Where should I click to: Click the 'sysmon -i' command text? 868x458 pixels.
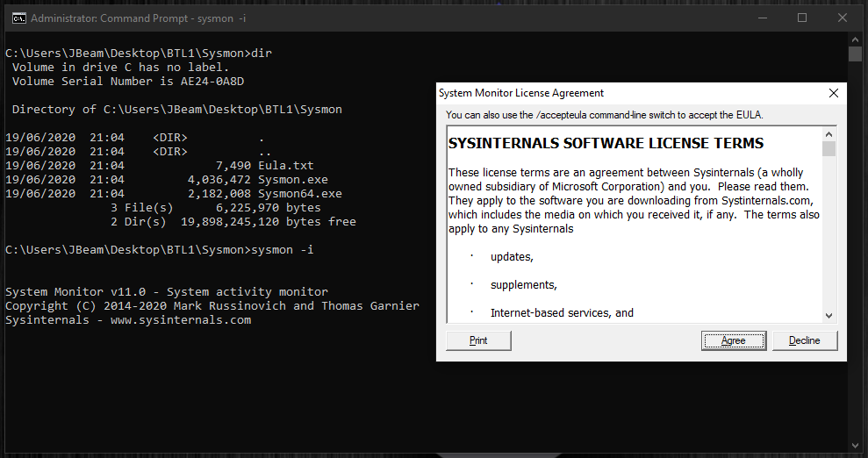[x=283, y=250]
